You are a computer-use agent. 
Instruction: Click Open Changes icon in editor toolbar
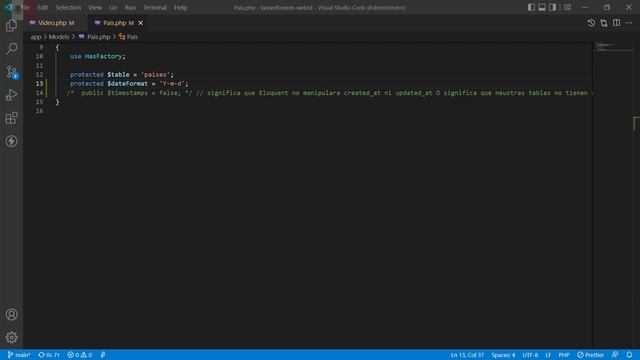coord(604,23)
